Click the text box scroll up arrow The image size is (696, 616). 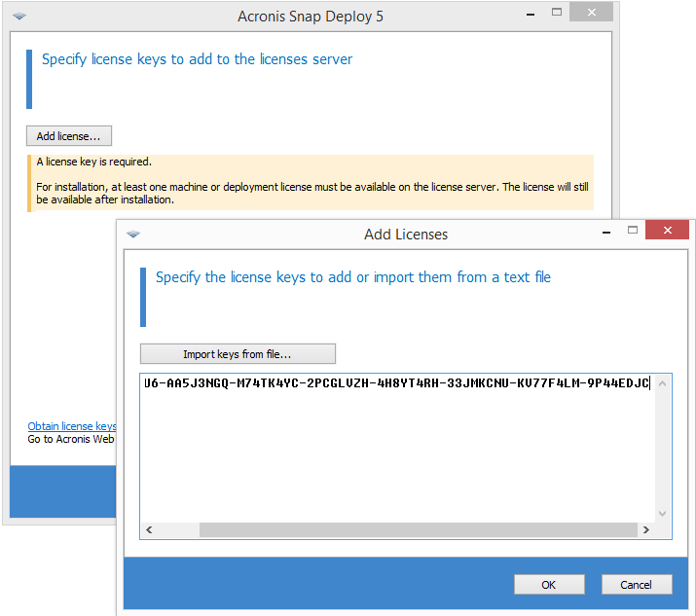point(663,383)
